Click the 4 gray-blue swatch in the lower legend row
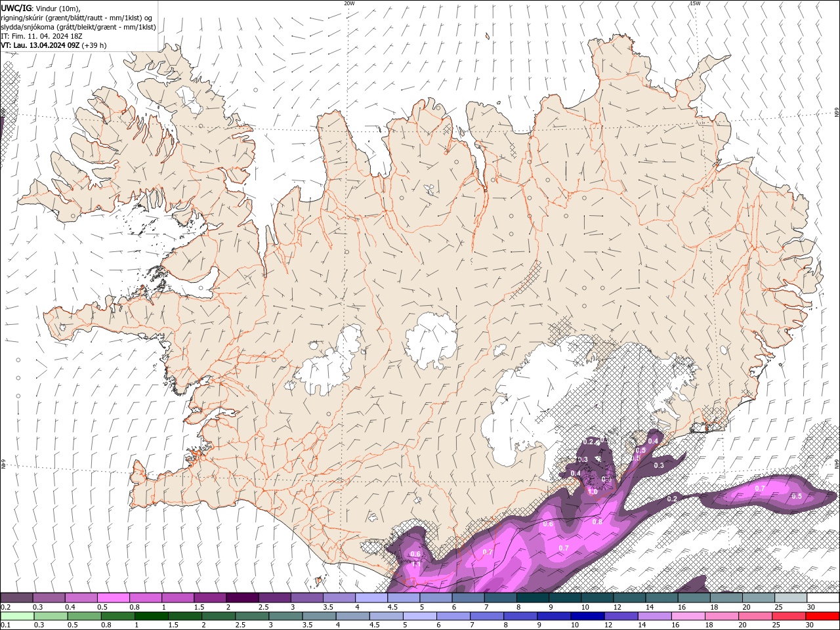The height and width of the screenshot is (630, 840). [x=352, y=616]
